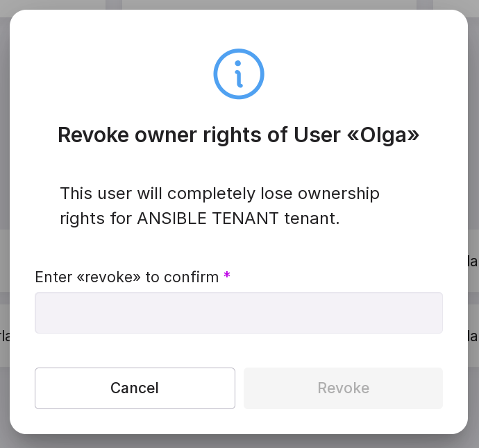Click the partially hidden text at right edge

click(473, 261)
